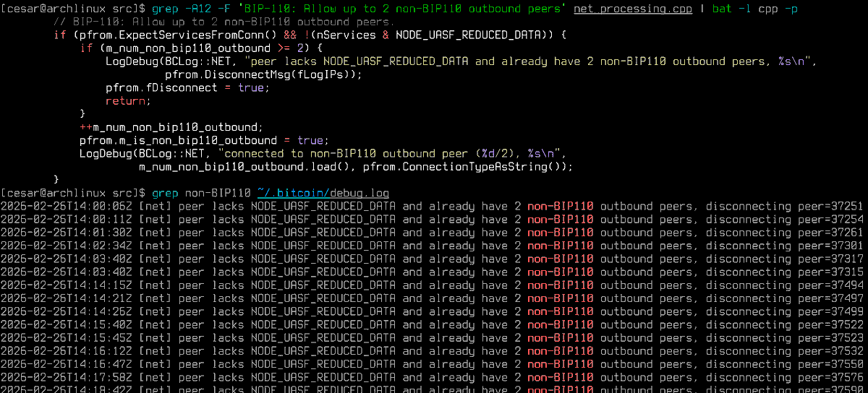
Task: Click 'peer=37523' in the log
Action: 830,337
